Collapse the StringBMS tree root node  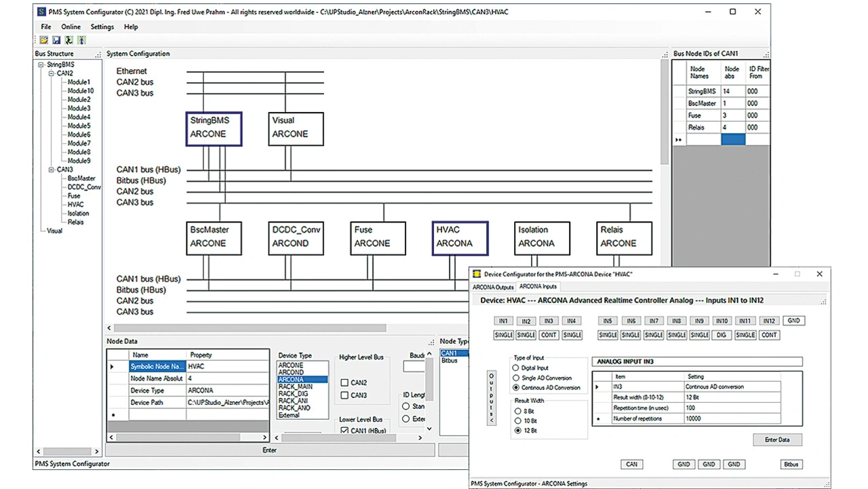pyautogui.click(x=41, y=64)
